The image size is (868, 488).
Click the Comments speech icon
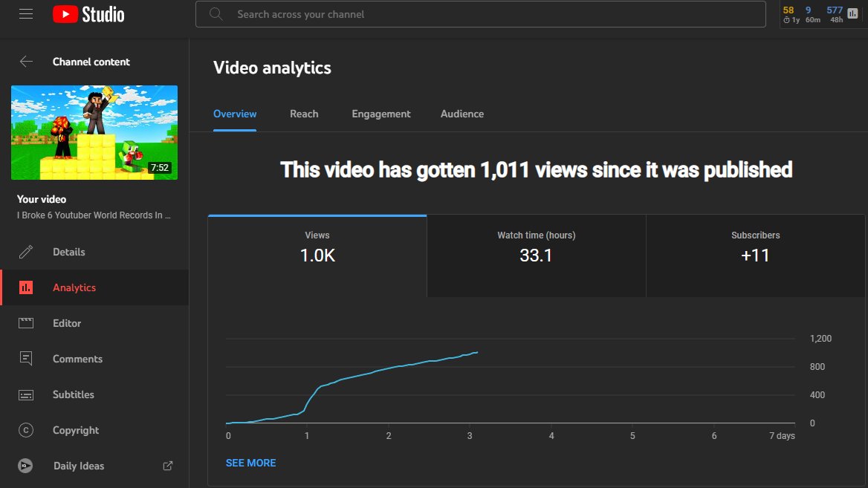click(x=26, y=359)
